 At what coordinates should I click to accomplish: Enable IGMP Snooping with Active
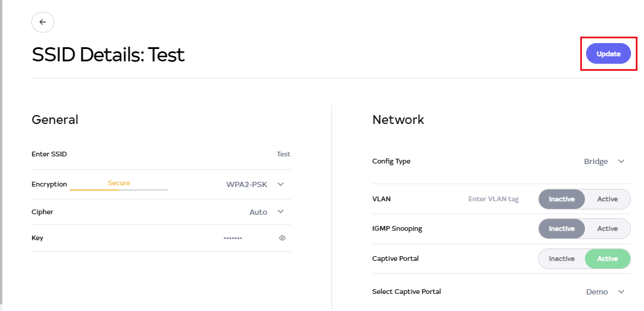pyautogui.click(x=607, y=228)
